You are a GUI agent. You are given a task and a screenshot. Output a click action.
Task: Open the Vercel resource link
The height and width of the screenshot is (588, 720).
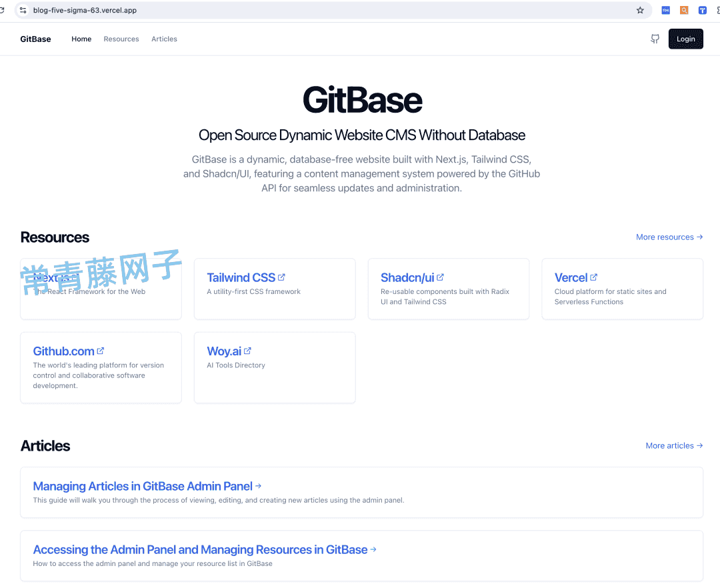(x=576, y=277)
